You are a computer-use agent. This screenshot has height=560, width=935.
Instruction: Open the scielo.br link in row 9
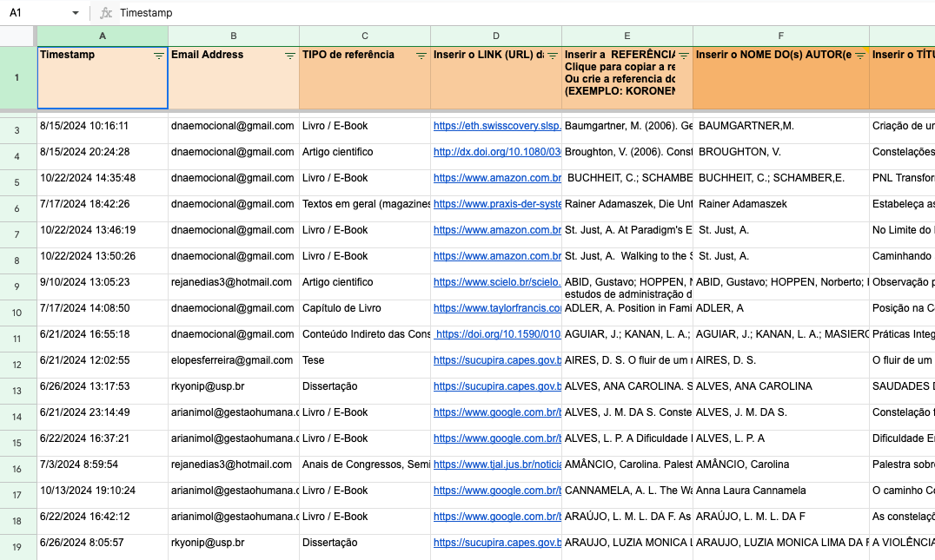click(496, 282)
